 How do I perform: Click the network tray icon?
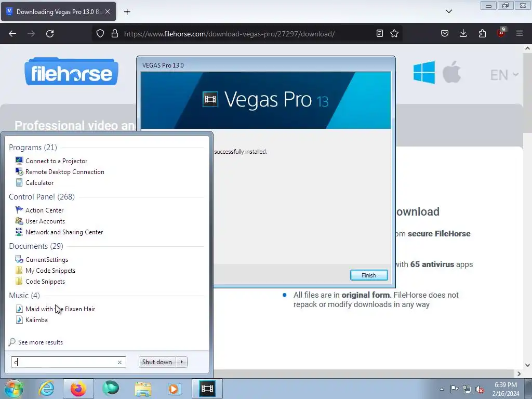(x=467, y=389)
